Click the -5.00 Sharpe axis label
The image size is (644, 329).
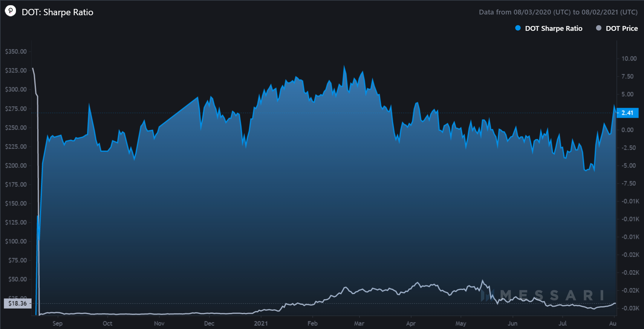[x=629, y=166]
